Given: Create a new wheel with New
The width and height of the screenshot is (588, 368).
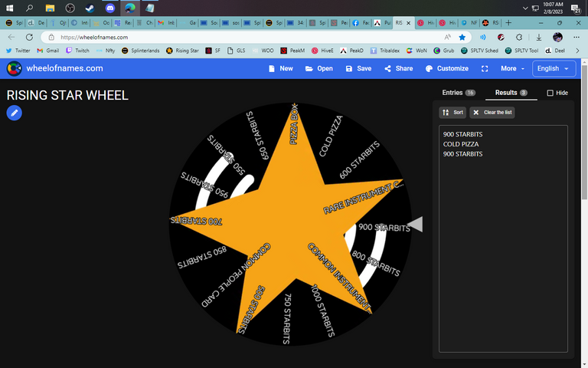Looking at the screenshot, I should (x=281, y=69).
